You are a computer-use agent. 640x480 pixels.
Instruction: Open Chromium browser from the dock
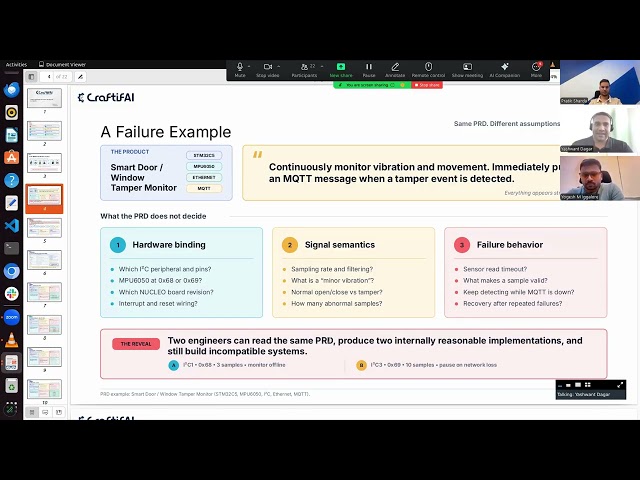[11, 271]
